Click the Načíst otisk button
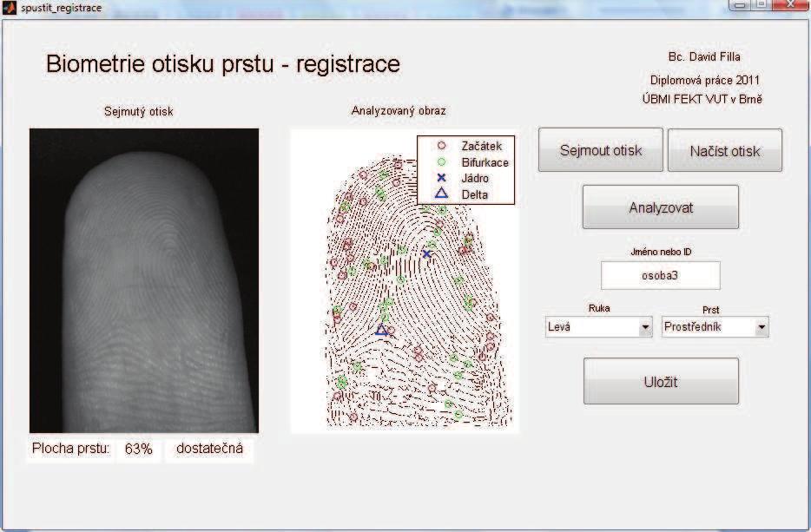Screen dimensions: 811x532 pos(725,150)
